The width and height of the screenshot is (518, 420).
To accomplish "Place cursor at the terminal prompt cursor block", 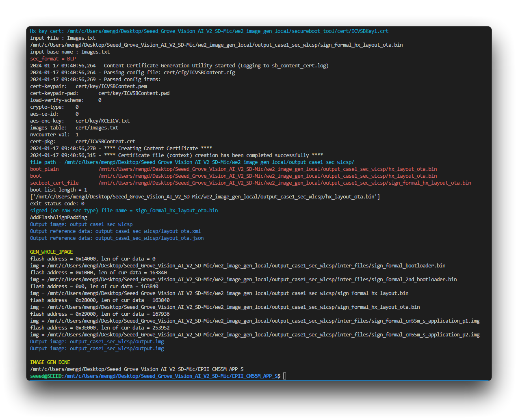I will (285, 376).
